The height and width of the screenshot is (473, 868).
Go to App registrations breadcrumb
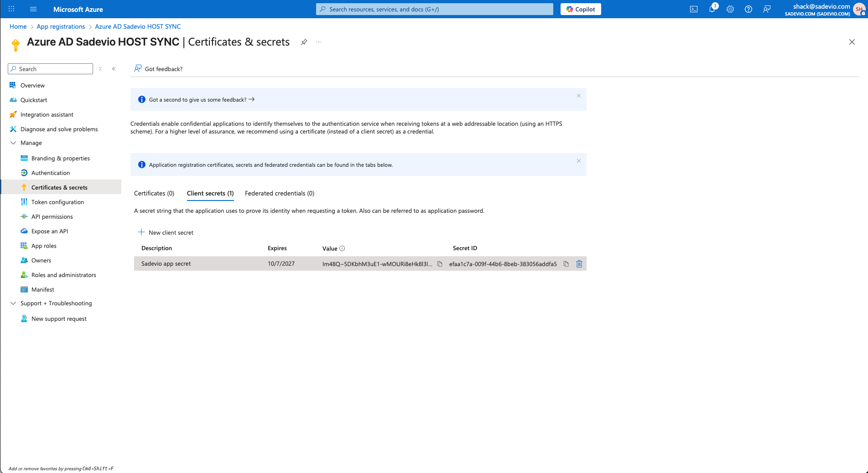tap(61, 26)
